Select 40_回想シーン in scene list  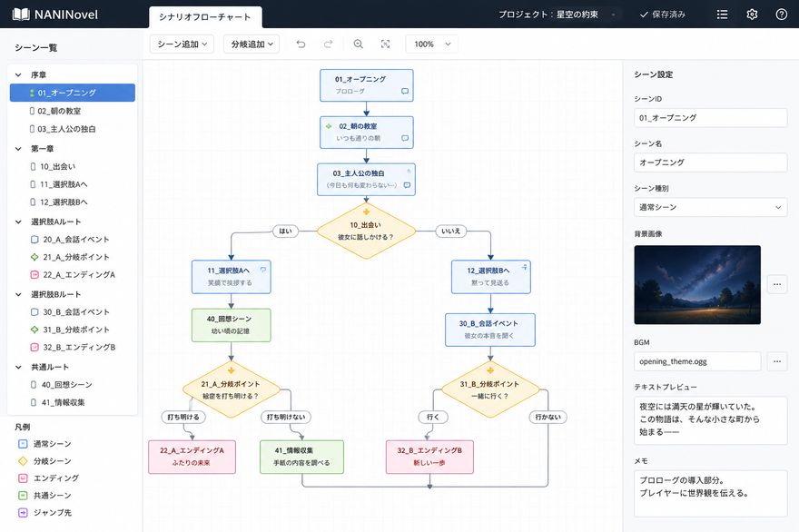point(73,385)
